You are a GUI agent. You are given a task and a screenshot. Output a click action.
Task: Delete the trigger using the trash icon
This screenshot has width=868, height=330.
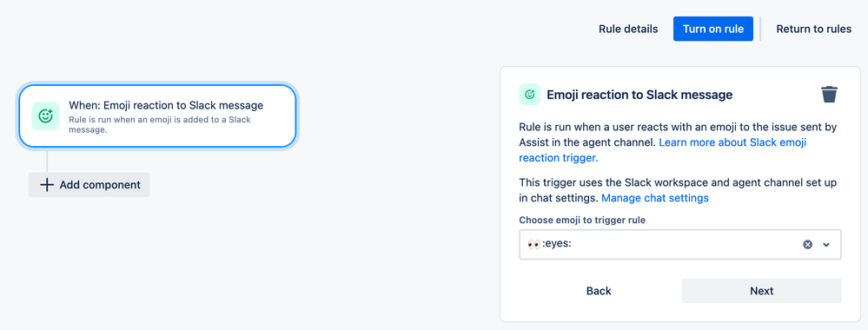click(829, 94)
